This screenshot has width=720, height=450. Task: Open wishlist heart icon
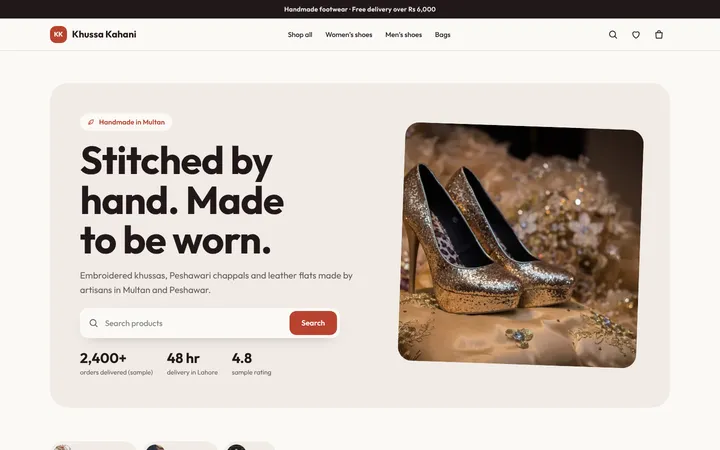636,35
